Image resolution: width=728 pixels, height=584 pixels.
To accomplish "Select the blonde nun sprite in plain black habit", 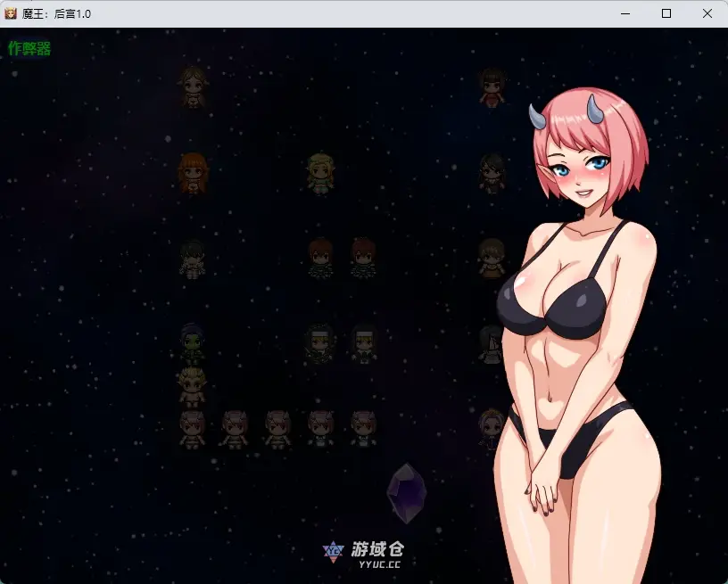I will (363, 344).
